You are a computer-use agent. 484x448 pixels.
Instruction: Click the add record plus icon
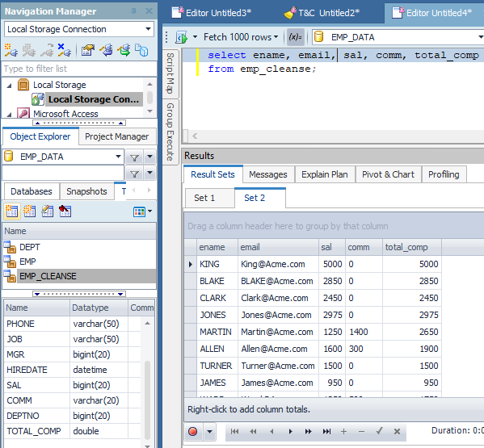pyautogui.click(x=343, y=431)
